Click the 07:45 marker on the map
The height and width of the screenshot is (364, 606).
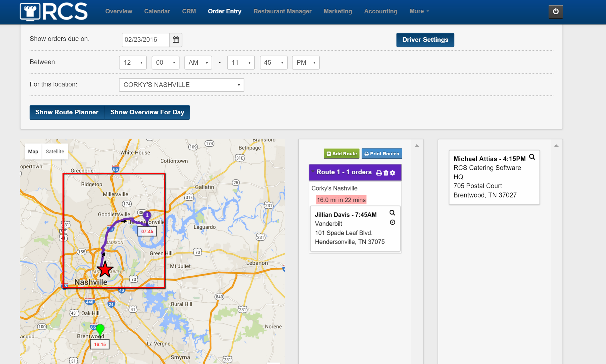click(x=147, y=231)
